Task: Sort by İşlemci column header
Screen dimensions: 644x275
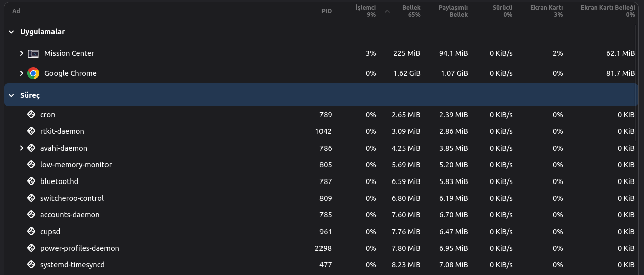Action: click(x=366, y=11)
